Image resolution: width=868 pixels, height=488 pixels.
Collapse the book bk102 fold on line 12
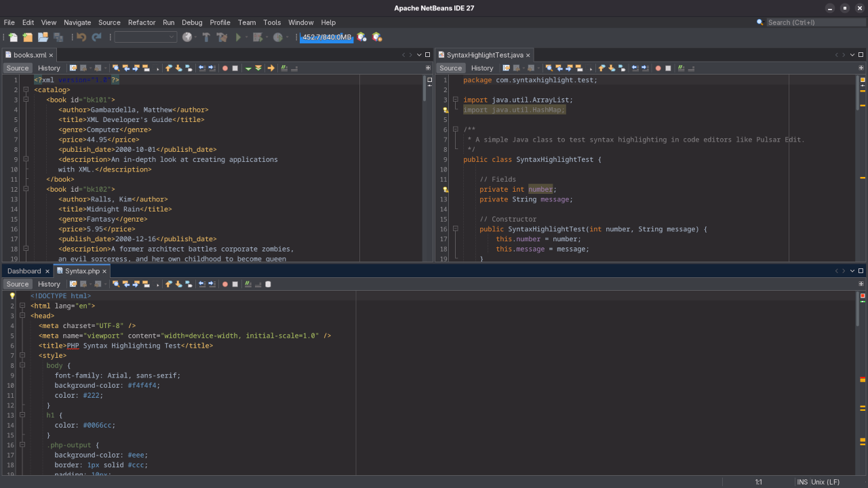(25, 189)
